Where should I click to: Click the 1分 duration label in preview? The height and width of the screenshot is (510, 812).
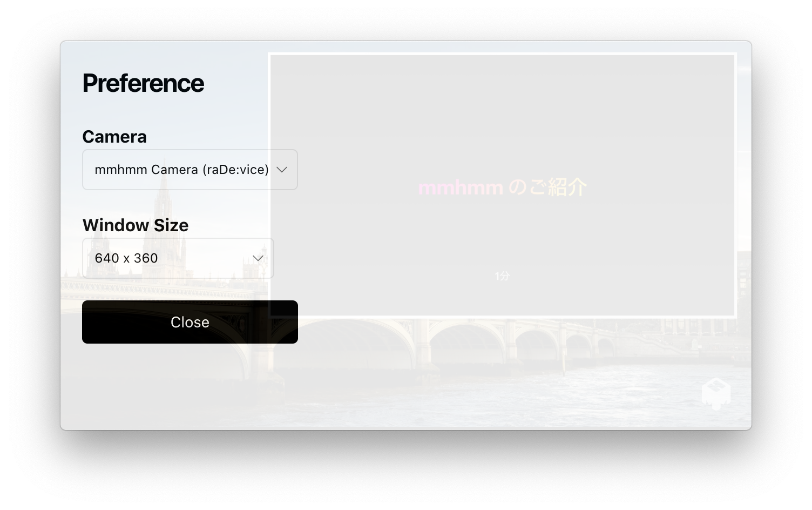tap(502, 276)
